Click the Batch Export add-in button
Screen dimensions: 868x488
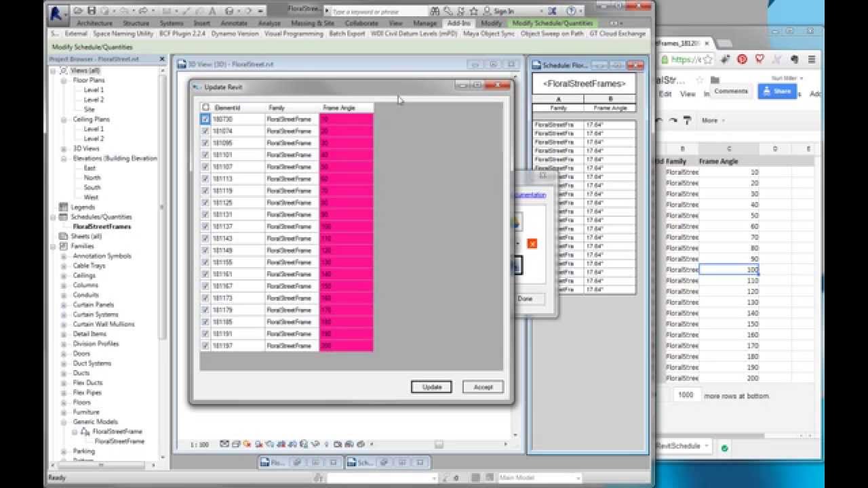pyautogui.click(x=347, y=34)
